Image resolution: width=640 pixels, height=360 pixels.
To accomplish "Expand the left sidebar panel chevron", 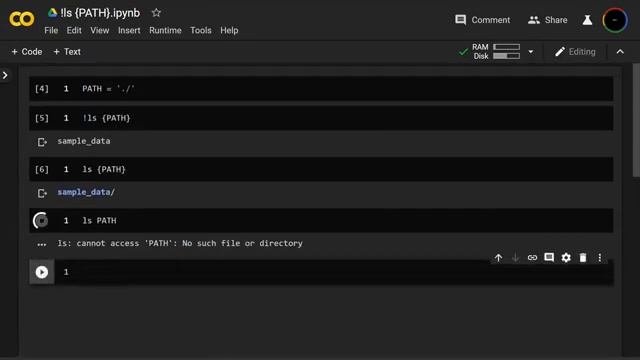I will click(x=5, y=75).
